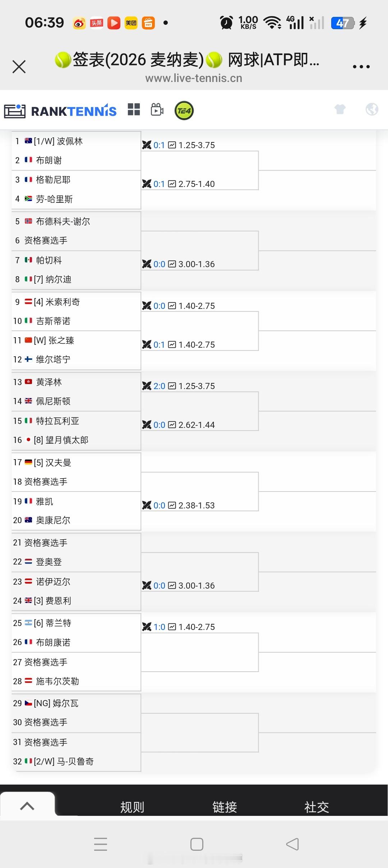This screenshot has height=868, width=388.
Task: Select player [W] 张之臻 in draw
Action: [54, 340]
